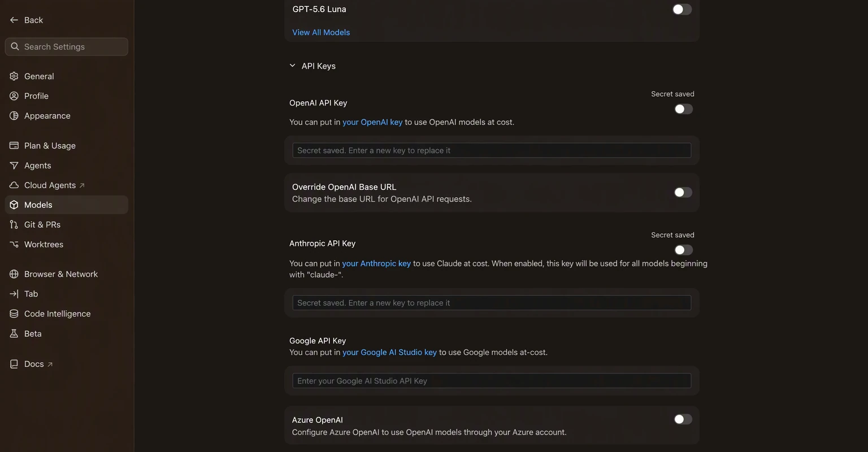Toggle the Anthropic API Key switch
The image size is (868, 452).
pos(683,250)
